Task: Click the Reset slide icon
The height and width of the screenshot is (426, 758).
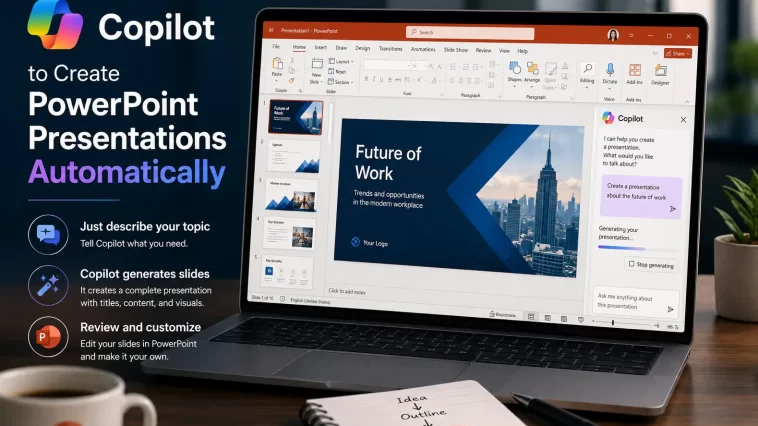Action: [x=331, y=71]
